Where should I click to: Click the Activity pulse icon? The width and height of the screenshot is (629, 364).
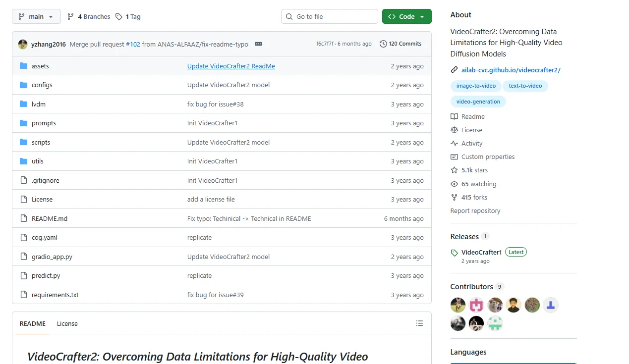454,143
